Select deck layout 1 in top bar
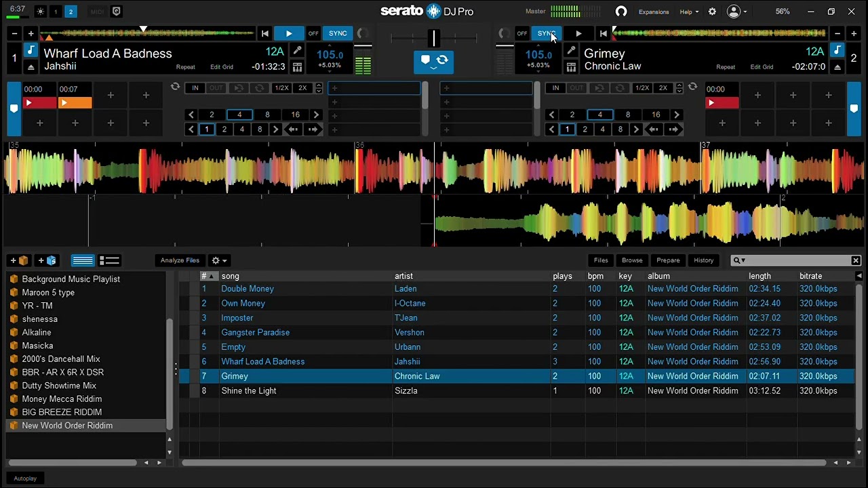Screen dimensions: 868x488 pos(56,12)
